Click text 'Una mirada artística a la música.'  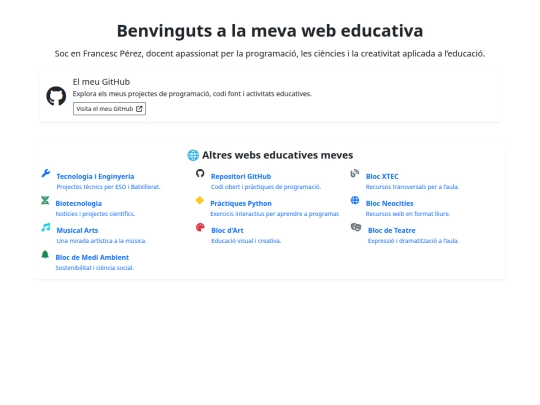pos(102,240)
